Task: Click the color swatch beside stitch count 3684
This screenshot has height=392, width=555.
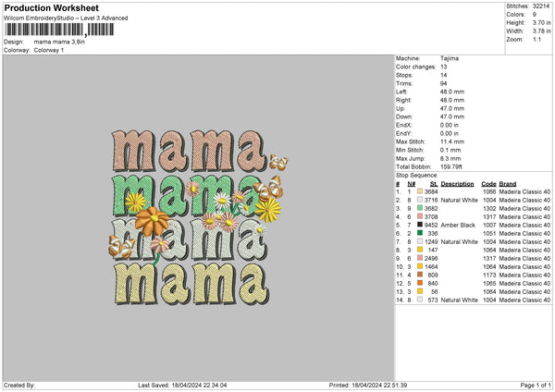Action: (x=420, y=191)
